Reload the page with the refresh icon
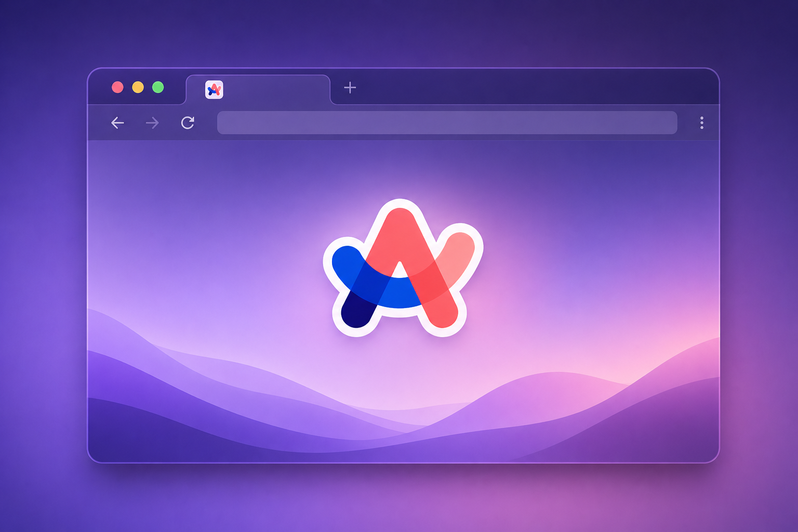 tap(188, 123)
